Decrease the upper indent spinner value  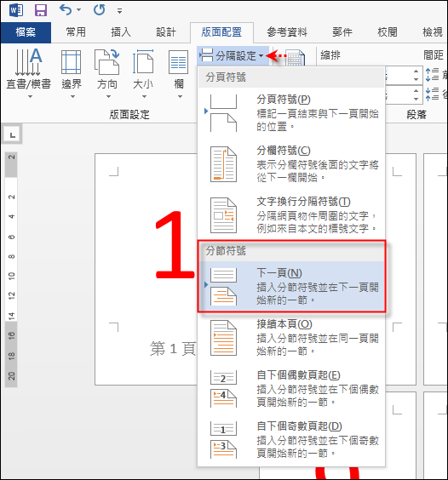point(416,79)
